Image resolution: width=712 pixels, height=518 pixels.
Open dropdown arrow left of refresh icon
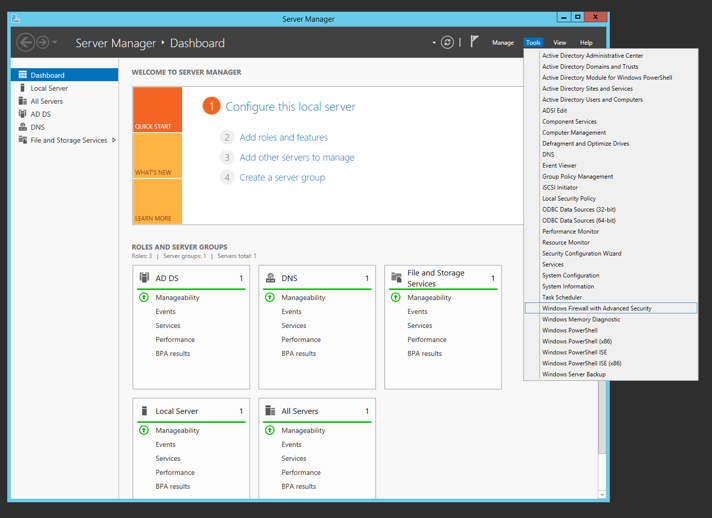coord(434,43)
